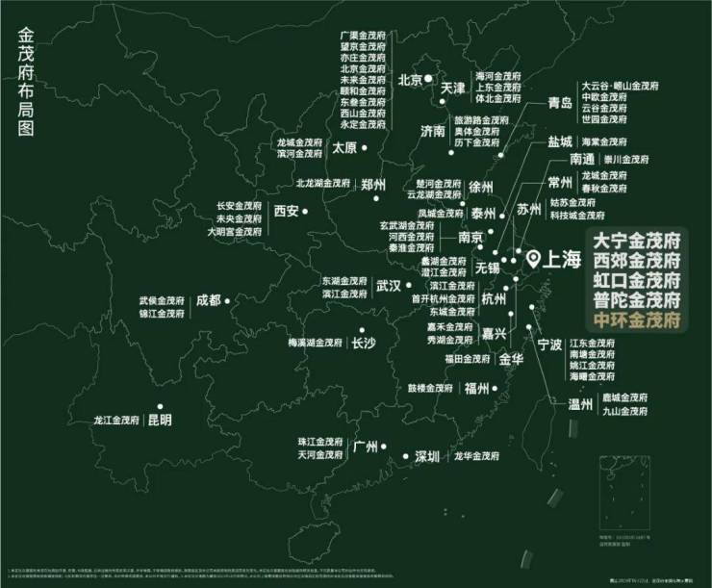Viewport: 712px width, 588px height.
Task: Select the 常州 city label
Action: click(560, 183)
